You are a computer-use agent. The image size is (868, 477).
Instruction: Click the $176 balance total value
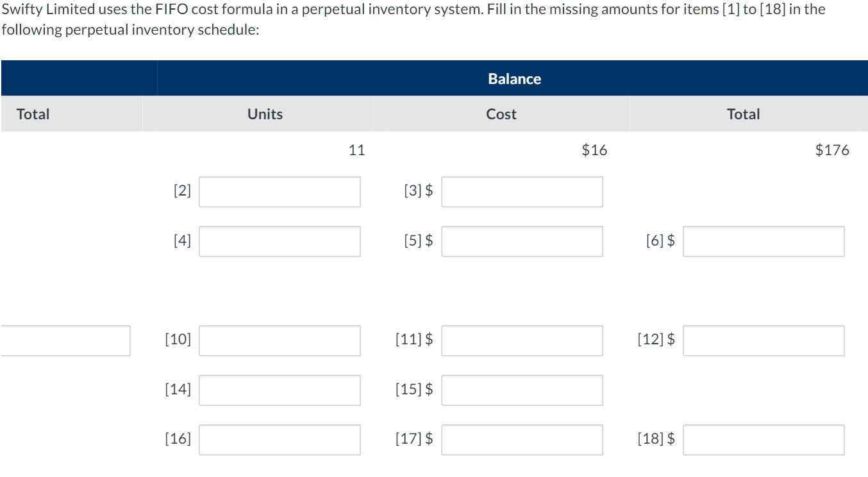(x=832, y=150)
